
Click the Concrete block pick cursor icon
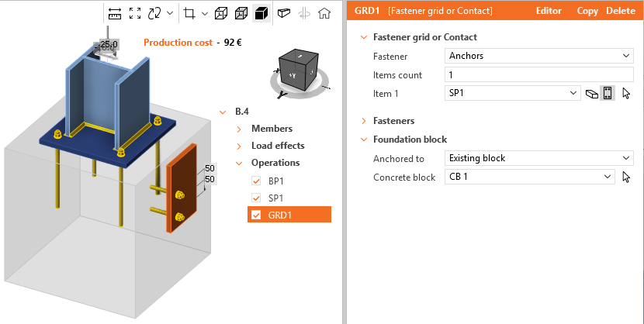(x=626, y=178)
